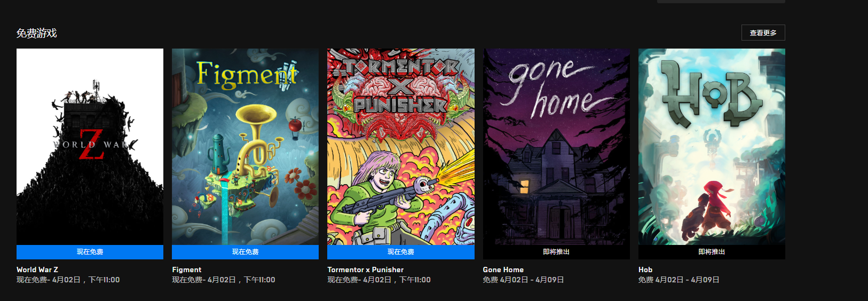Open the Hob title link
868x301 pixels.
645,270
